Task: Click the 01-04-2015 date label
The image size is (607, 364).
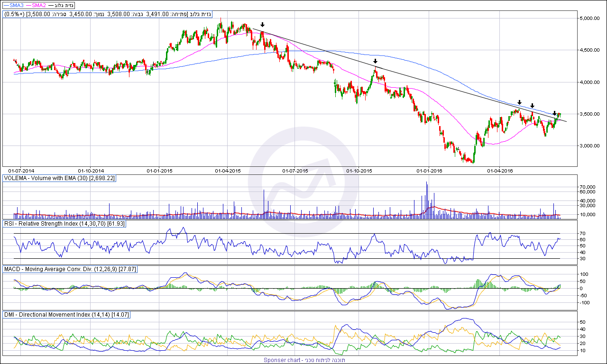Action: pos(228,170)
